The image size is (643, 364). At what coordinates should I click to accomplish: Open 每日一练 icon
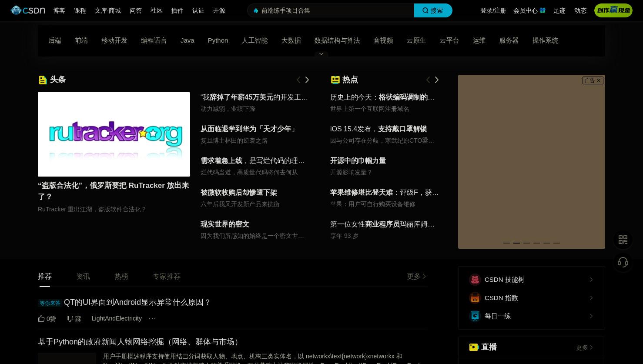tap(475, 316)
